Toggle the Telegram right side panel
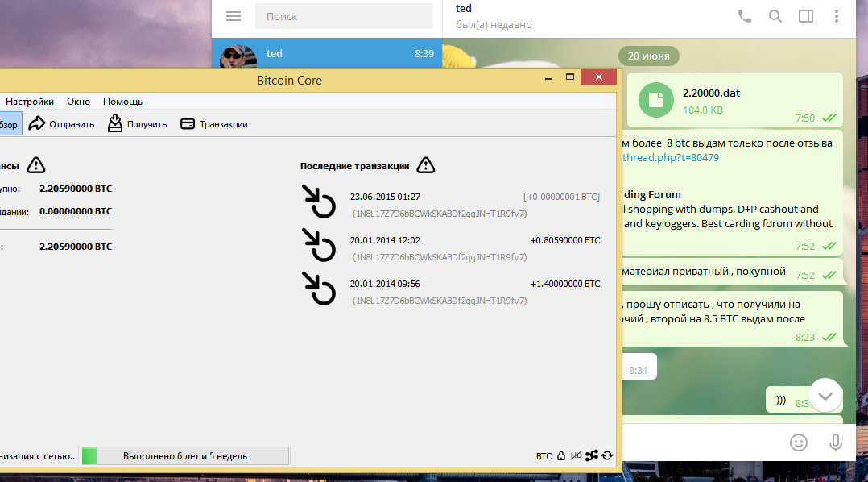This screenshot has height=482, width=868. coord(806,16)
